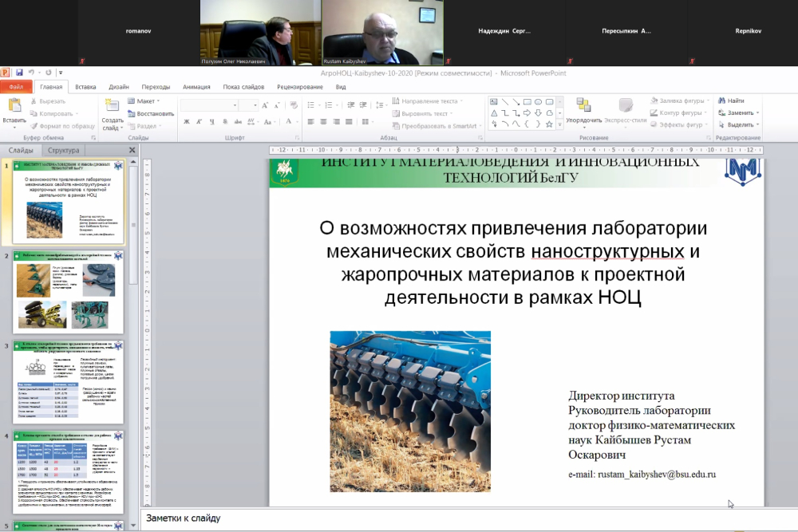
Task: Click the File (Файл) button
Action: (x=16, y=87)
